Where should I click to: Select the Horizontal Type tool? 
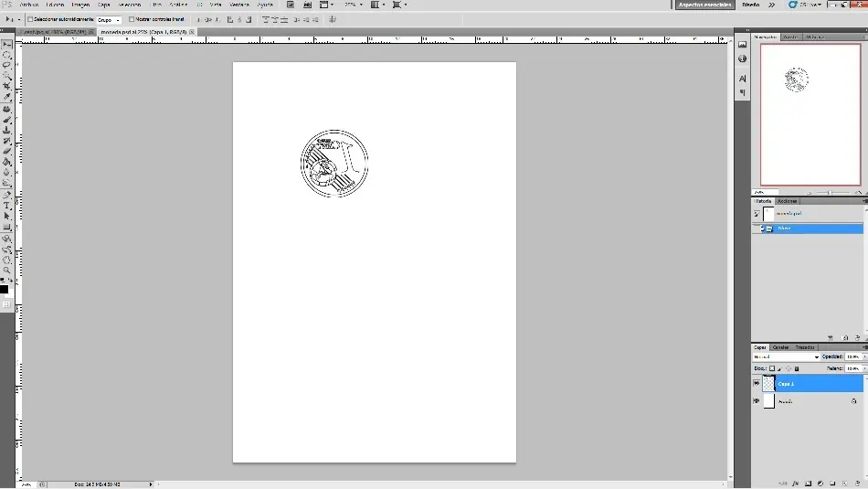tap(6, 206)
